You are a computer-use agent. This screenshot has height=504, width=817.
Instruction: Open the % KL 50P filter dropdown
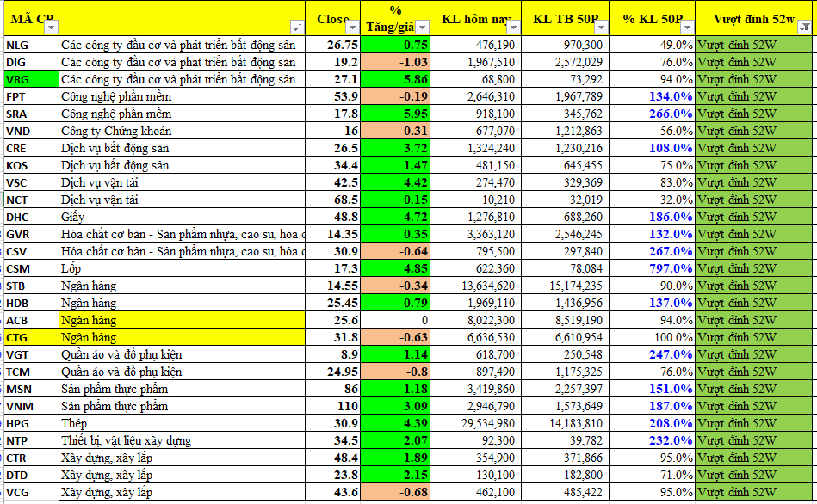click(x=688, y=28)
